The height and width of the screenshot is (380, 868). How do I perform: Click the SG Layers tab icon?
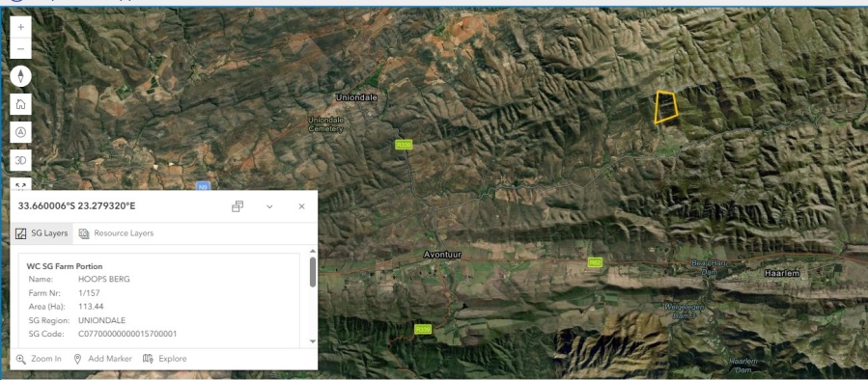pos(21,233)
